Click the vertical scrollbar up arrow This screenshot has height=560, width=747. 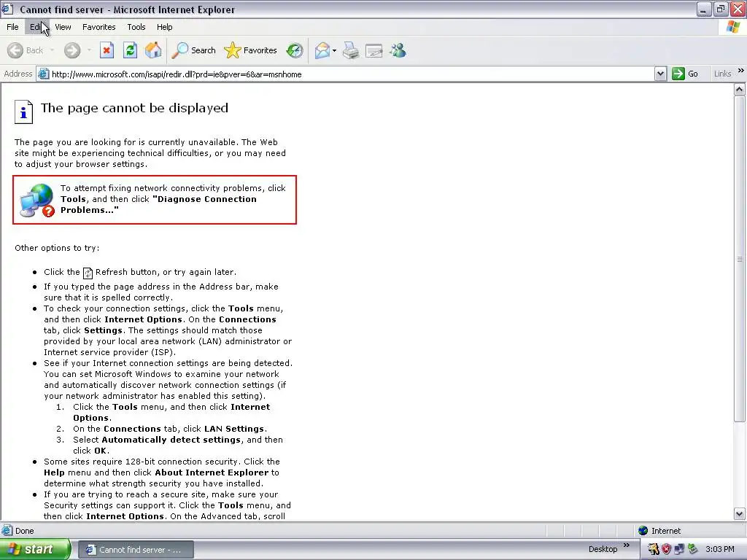pos(740,89)
